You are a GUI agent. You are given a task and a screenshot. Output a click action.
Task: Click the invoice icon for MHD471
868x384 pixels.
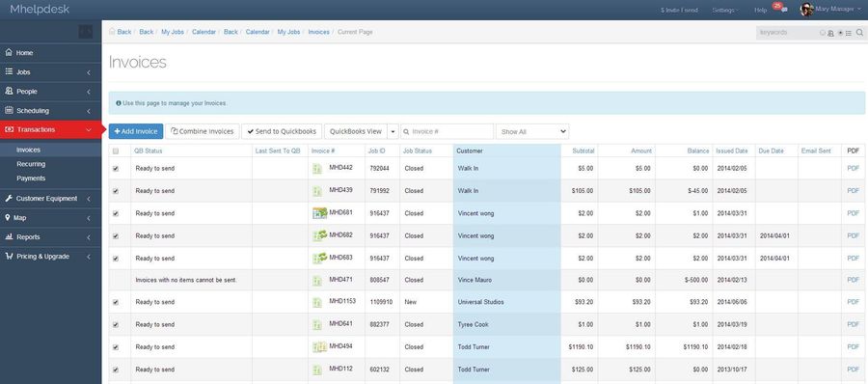[316, 281]
